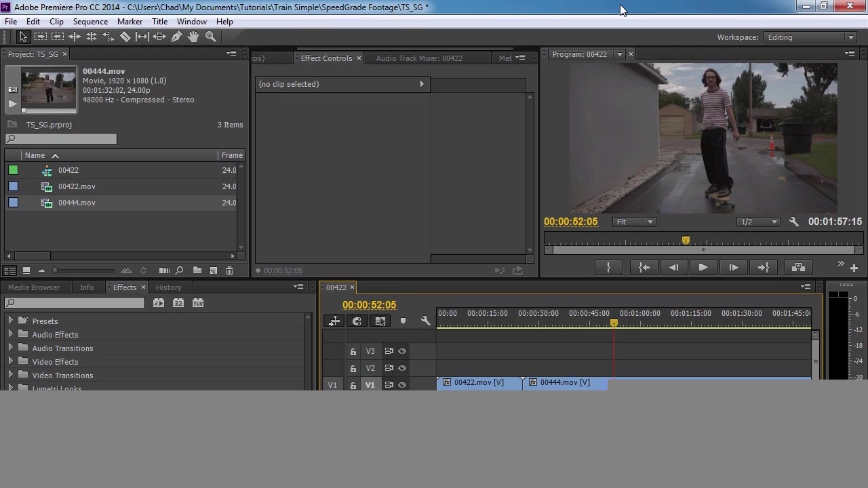Image resolution: width=868 pixels, height=488 pixels.
Task: Step Forward one frame
Action: coord(733,268)
